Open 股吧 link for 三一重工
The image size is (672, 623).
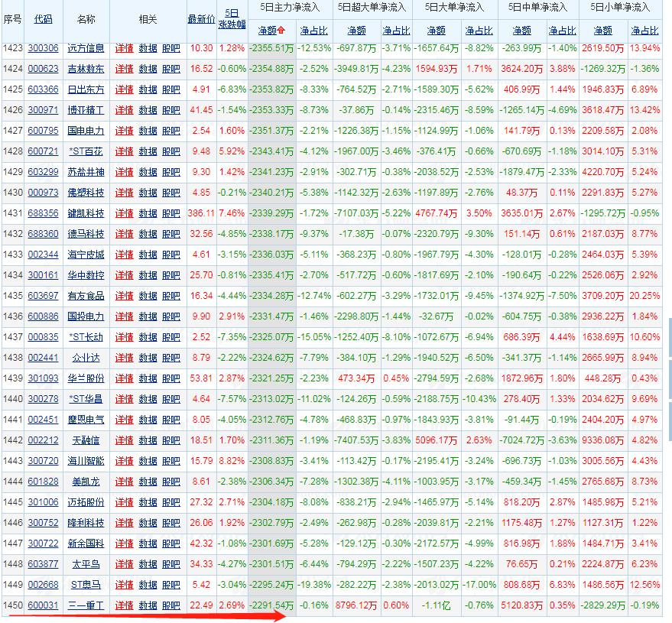coord(171,605)
